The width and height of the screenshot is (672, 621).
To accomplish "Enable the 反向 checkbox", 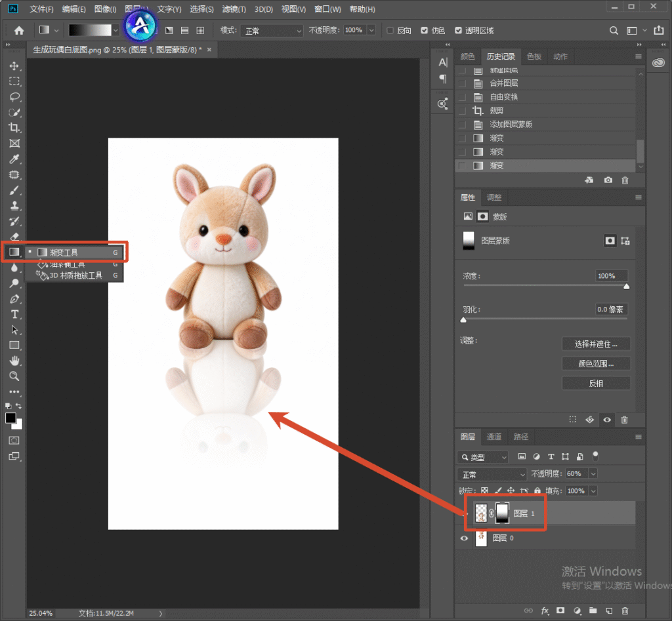I will [390, 30].
